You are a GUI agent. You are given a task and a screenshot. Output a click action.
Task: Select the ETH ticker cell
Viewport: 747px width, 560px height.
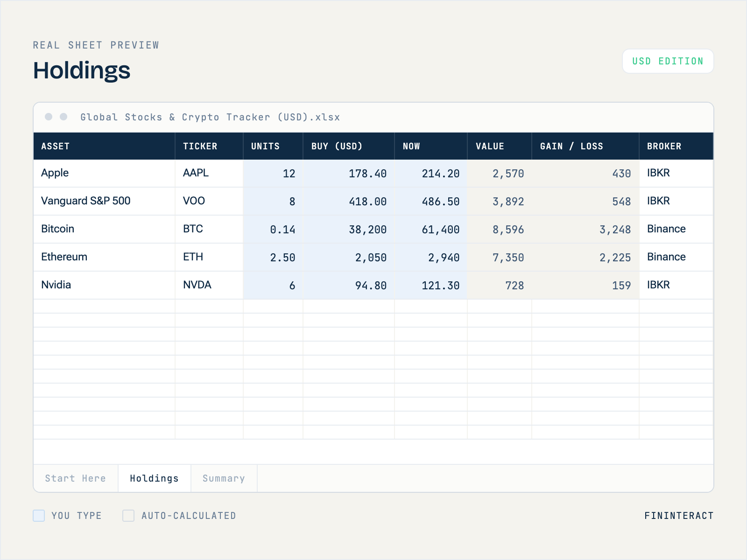pyautogui.click(x=209, y=257)
